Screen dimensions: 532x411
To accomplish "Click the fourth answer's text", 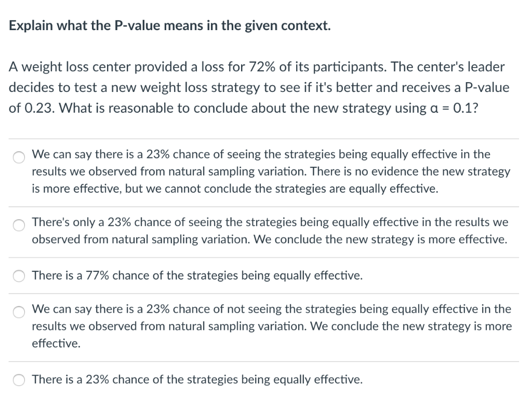I will click(260, 326).
